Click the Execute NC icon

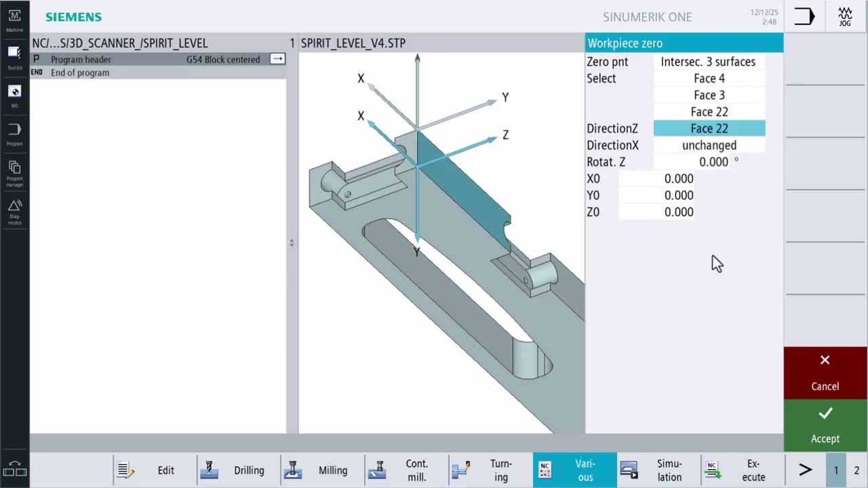coord(713,470)
